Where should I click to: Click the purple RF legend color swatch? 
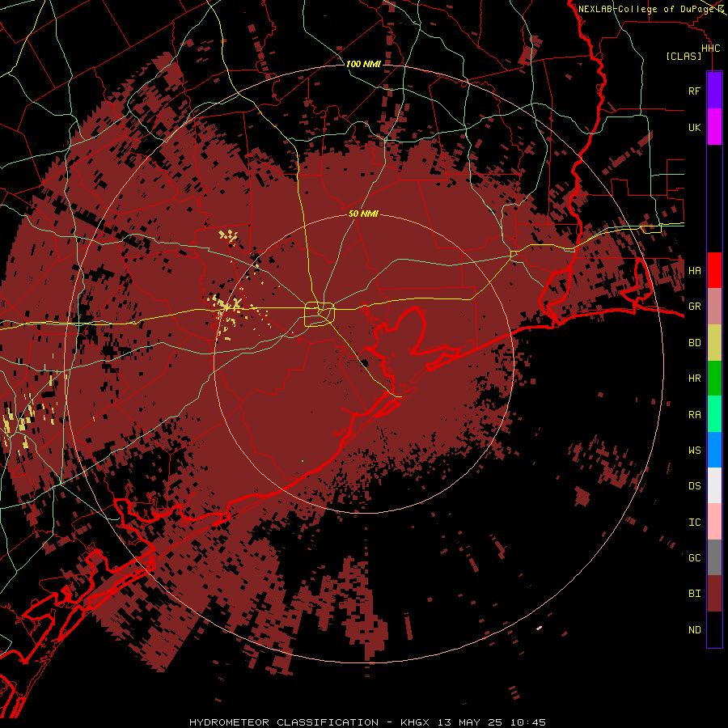[714, 91]
